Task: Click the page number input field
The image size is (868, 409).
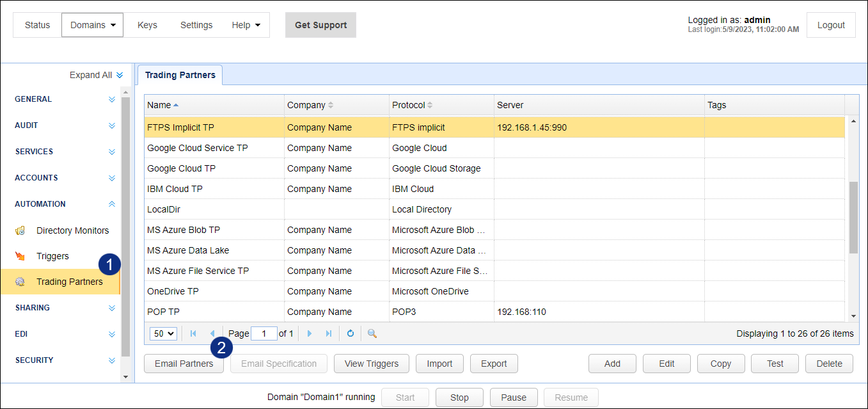Action: pyautogui.click(x=264, y=333)
